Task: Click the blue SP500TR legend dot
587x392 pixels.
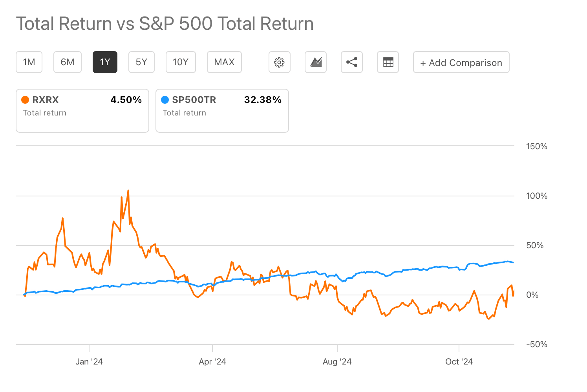Action: (165, 100)
